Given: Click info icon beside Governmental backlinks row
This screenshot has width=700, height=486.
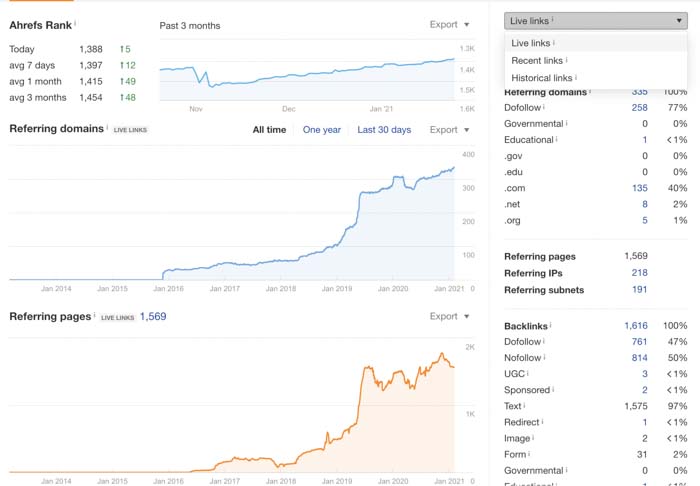Looking at the screenshot, I should (x=567, y=469).
